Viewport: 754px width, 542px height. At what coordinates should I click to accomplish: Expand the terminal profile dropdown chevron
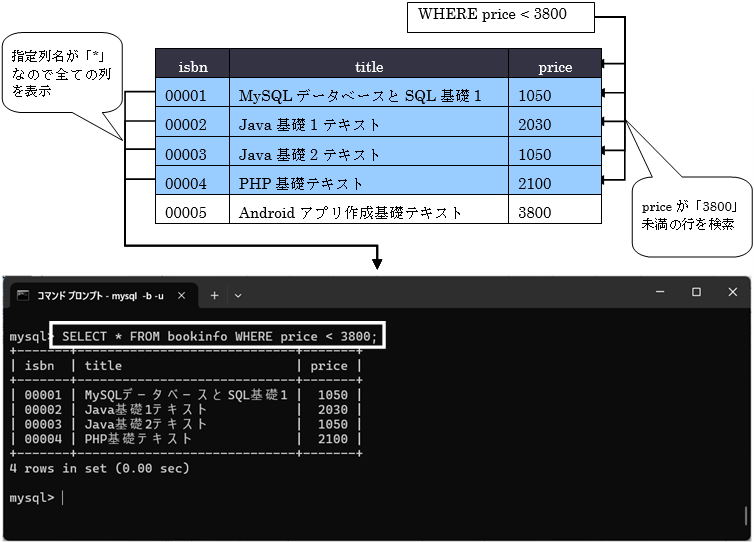(238, 296)
